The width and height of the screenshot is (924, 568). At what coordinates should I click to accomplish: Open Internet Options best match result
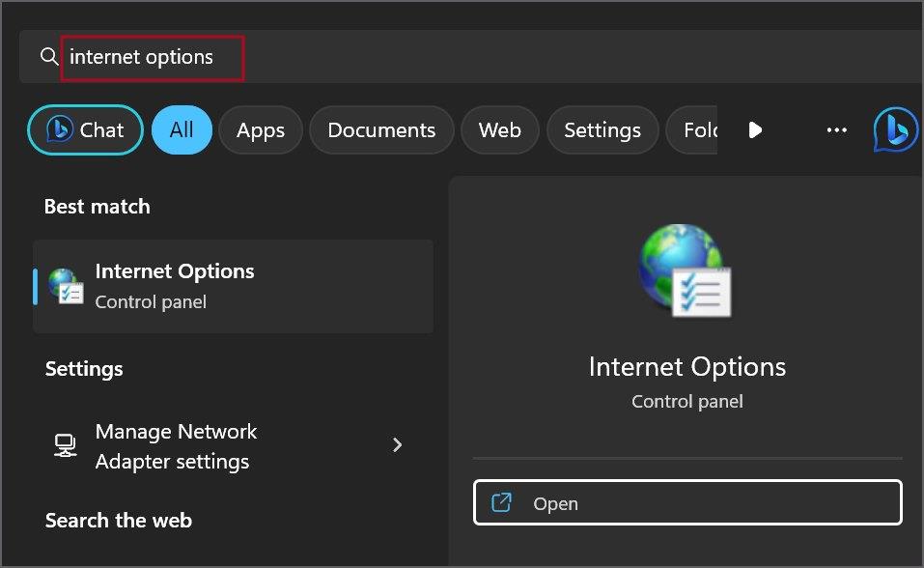point(234,287)
